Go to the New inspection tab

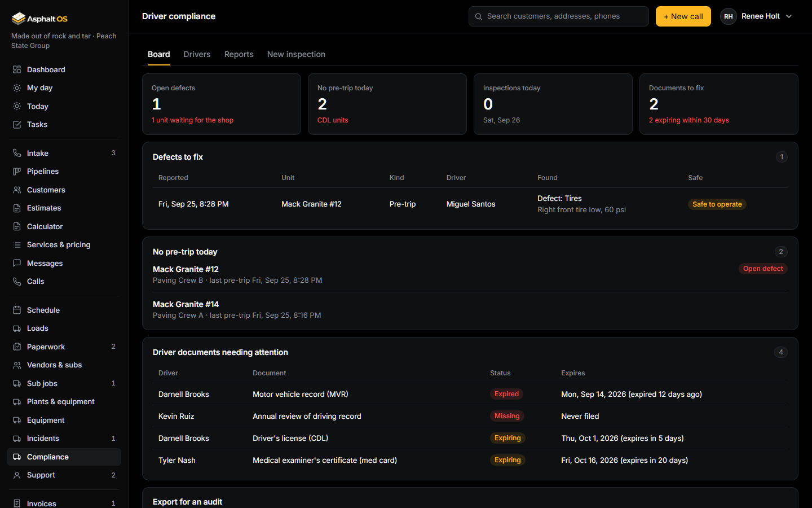(296, 54)
